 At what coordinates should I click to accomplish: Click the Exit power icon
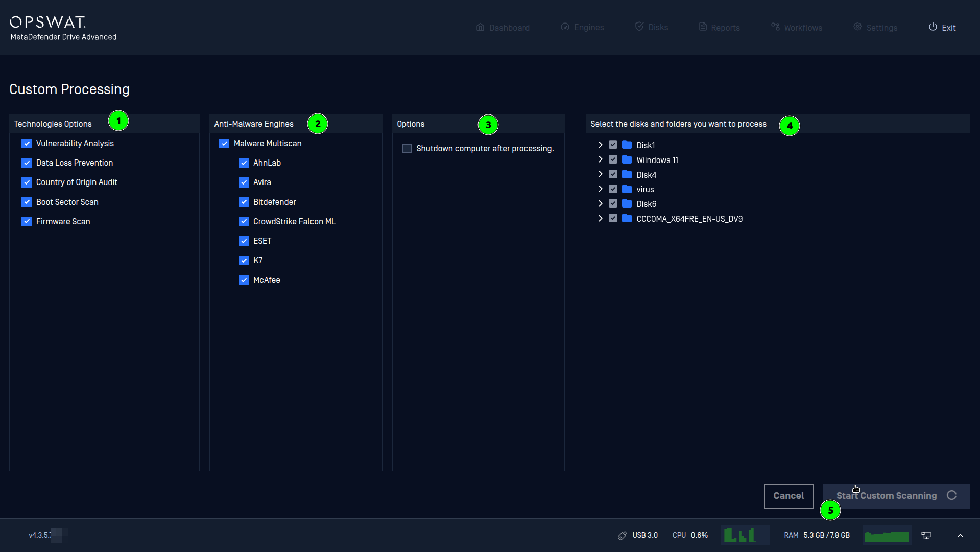pos(933,27)
